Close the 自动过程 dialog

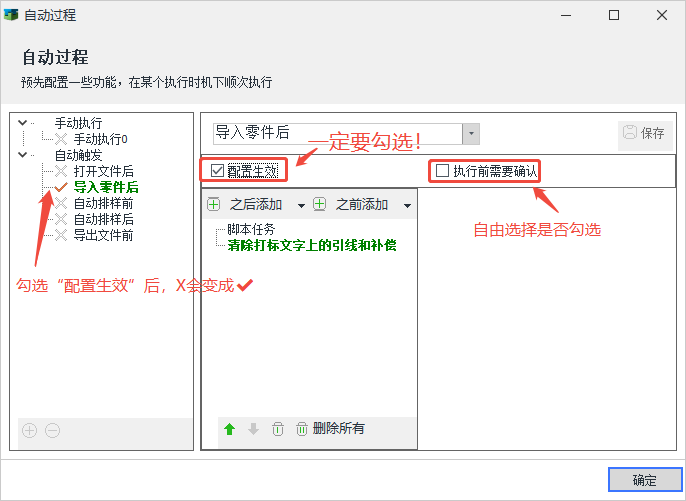pyautogui.click(x=662, y=15)
